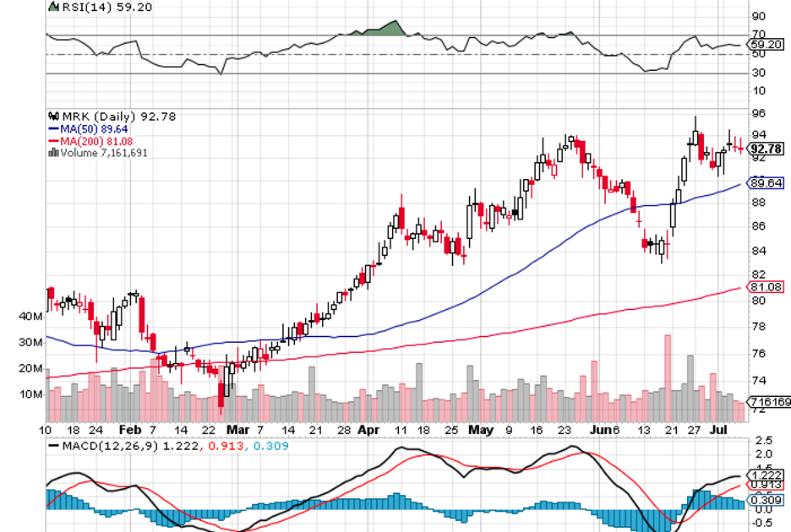Image resolution: width=791 pixels, height=532 pixels.
Task: Click the Volume bars legend icon
Action: 54,153
